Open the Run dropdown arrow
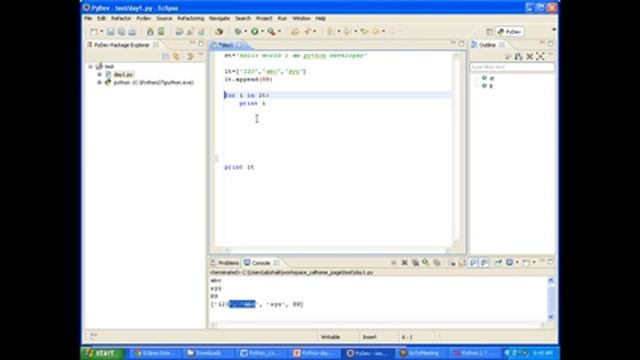The height and width of the screenshot is (360, 640). coord(262,31)
